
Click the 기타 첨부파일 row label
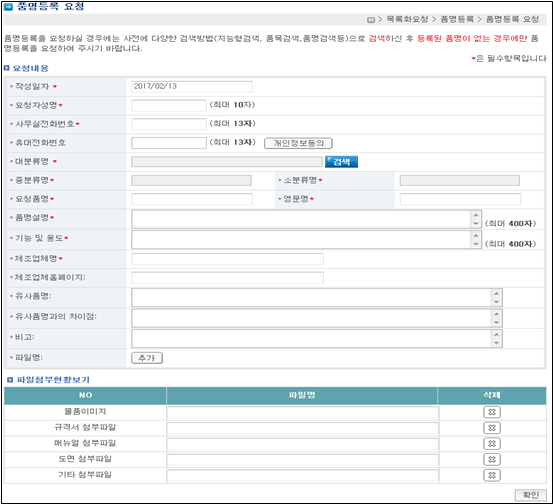click(85, 475)
